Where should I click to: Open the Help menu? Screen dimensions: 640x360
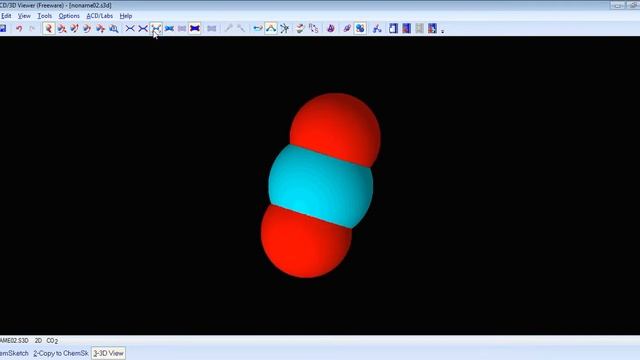(126, 16)
